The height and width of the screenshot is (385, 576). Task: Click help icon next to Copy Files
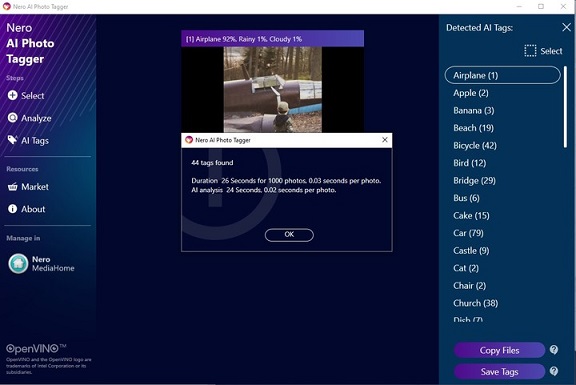tap(554, 350)
